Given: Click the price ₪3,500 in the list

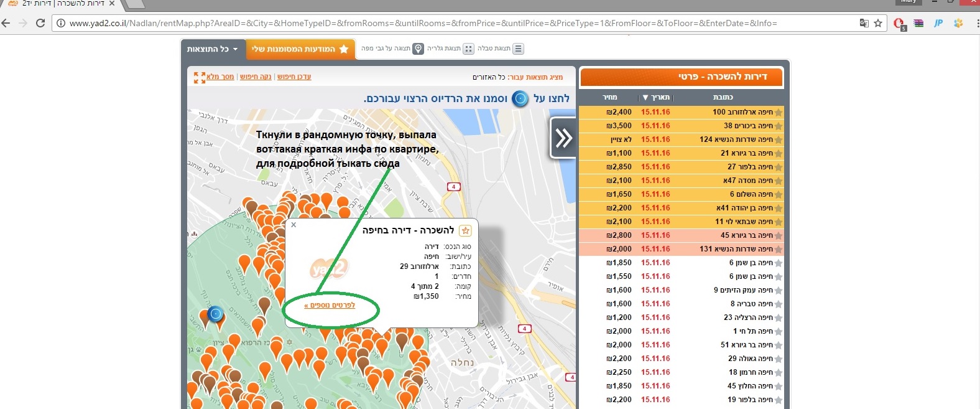Looking at the screenshot, I should (x=619, y=126).
